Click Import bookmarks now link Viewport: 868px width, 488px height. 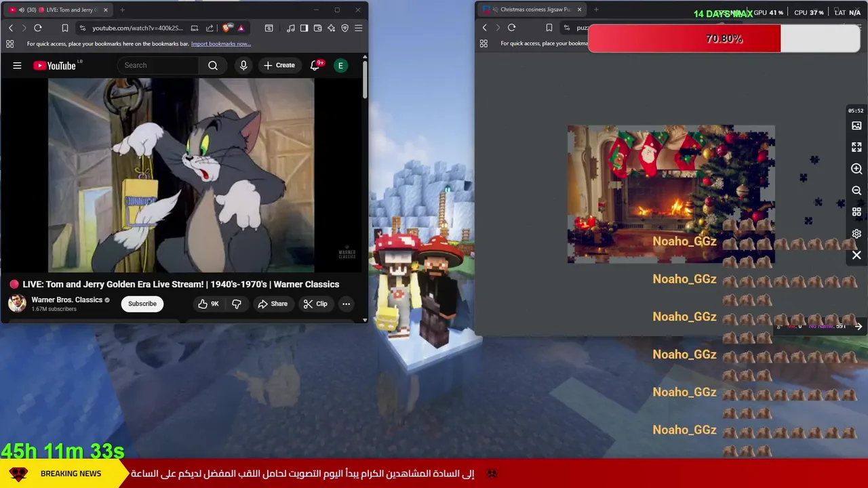pos(221,43)
